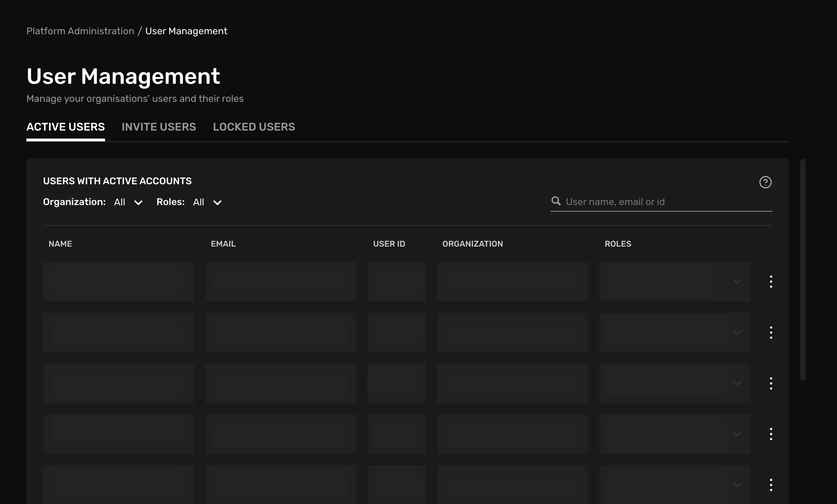Click the User Management breadcrumb
837x504 pixels.
pos(186,31)
